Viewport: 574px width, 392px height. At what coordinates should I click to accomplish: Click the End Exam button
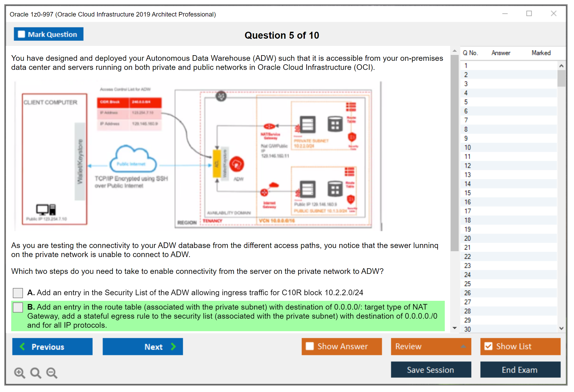tap(520, 370)
